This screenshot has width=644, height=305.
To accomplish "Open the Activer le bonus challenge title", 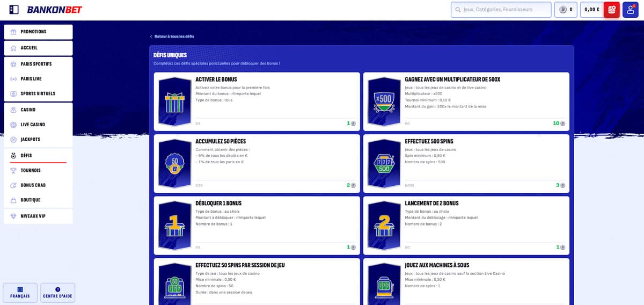I will coord(216,79).
